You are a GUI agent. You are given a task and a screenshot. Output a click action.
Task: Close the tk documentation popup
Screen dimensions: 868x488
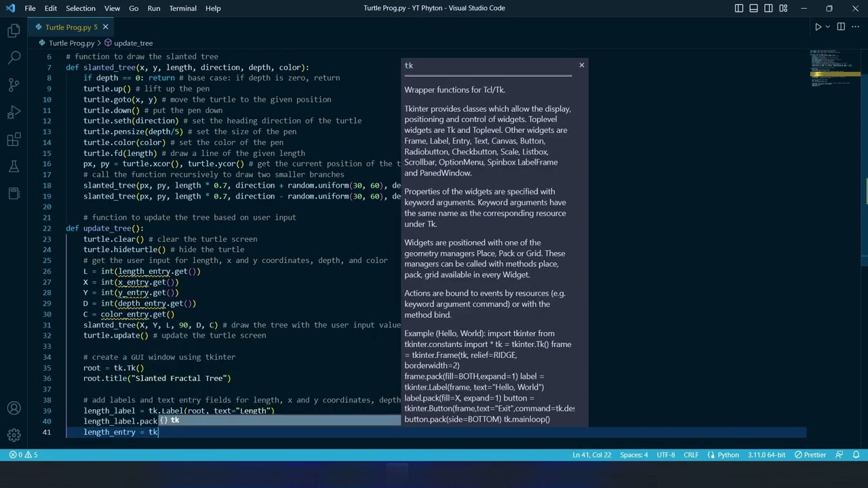[581, 65]
